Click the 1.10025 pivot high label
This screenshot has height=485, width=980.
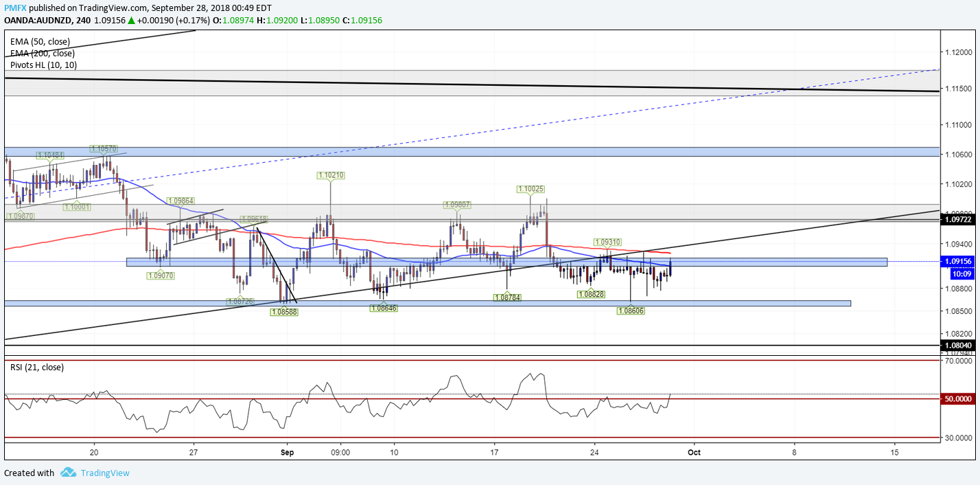coord(531,188)
